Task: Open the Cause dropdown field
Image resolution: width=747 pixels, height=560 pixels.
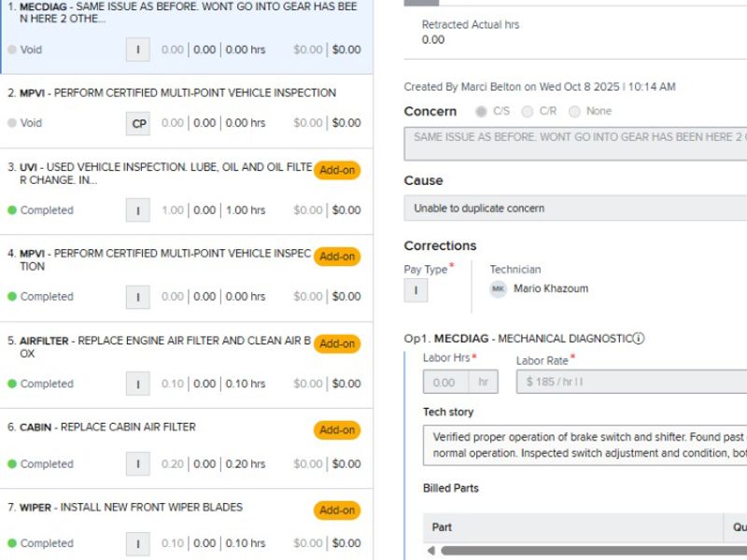Action: point(575,208)
